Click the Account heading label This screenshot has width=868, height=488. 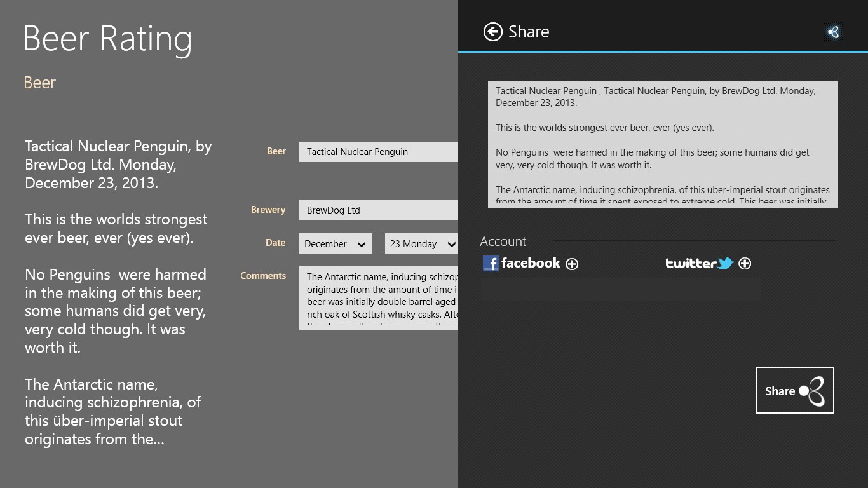click(x=503, y=241)
